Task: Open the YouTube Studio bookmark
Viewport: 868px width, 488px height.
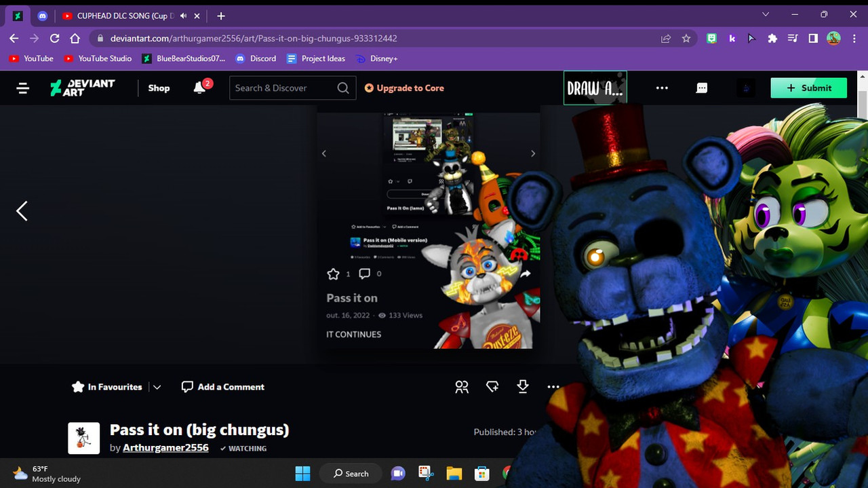Action: click(x=98, y=58)
